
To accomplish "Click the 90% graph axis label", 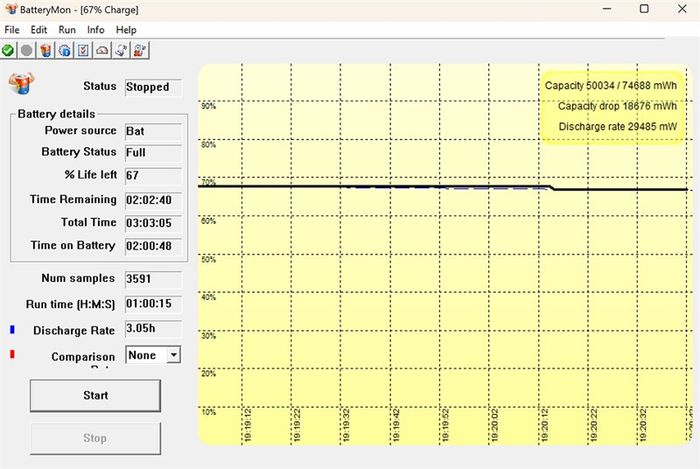I will 208,106.
